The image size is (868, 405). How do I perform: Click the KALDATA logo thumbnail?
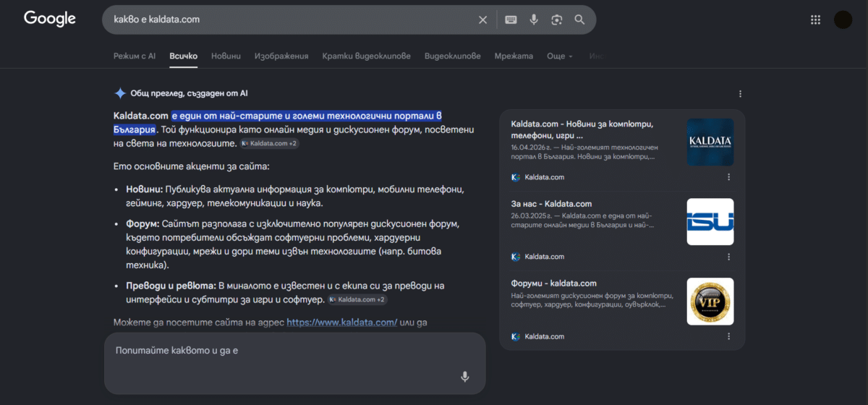click(710, 142)
